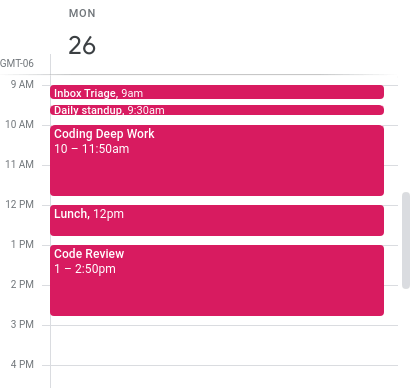Open the Coding Deep Work event block
Viewport: 413px width, 388px height.
point(217,160)
